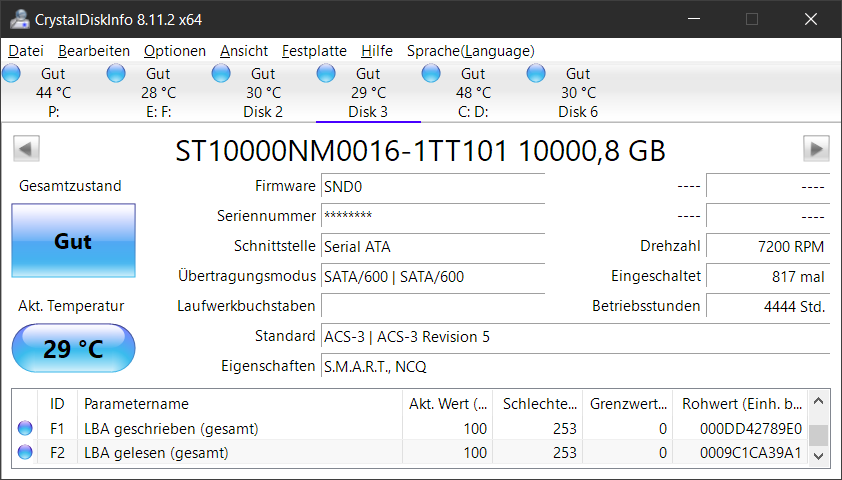Click the Gut health status button
Image resolution: width=842 pixels, height=480 pixels.
[73, 241]
